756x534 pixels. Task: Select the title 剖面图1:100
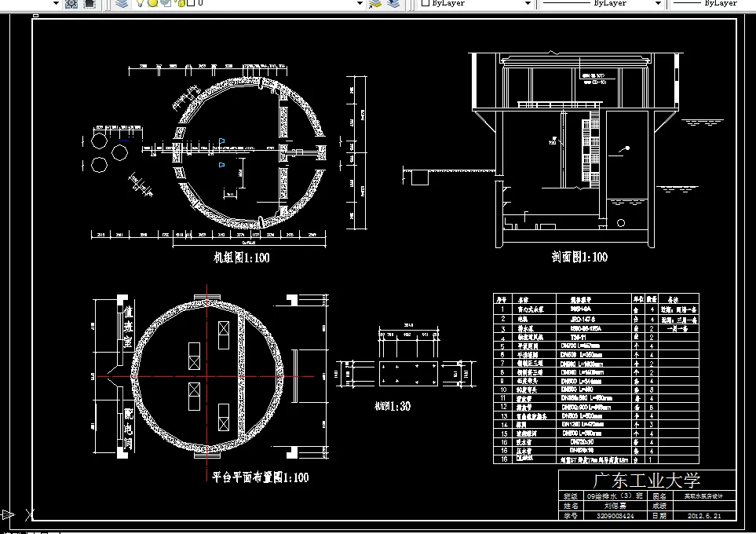(579, 257)
